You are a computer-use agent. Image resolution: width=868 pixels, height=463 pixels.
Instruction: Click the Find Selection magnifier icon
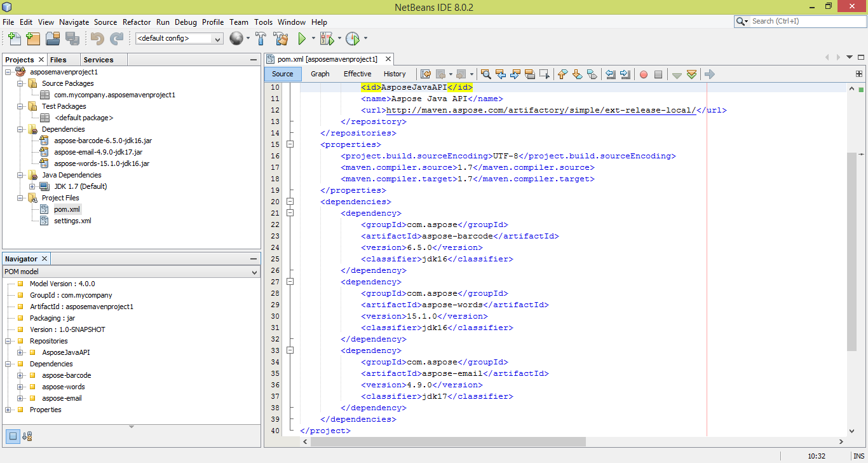[486, 74]
